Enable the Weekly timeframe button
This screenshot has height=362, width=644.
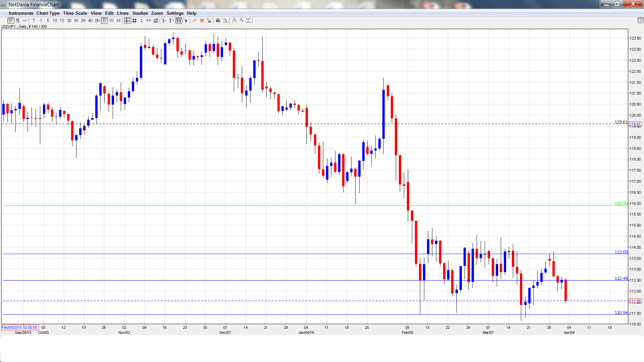[x=111, y=20]
